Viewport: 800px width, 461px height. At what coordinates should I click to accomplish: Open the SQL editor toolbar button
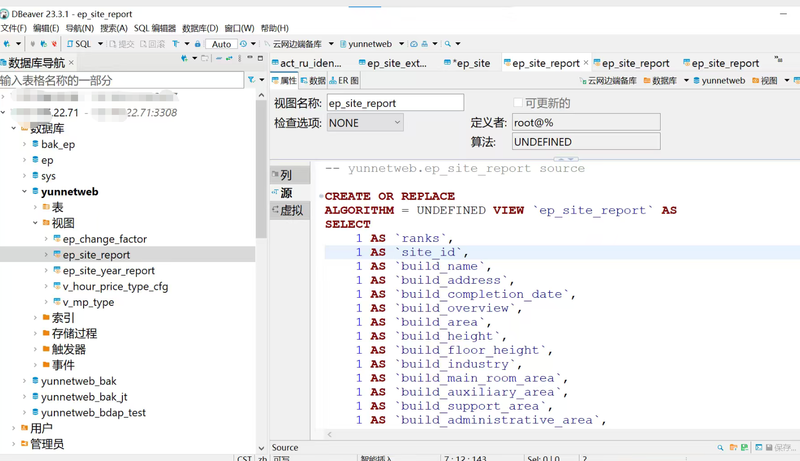click(x=79, y=44)
